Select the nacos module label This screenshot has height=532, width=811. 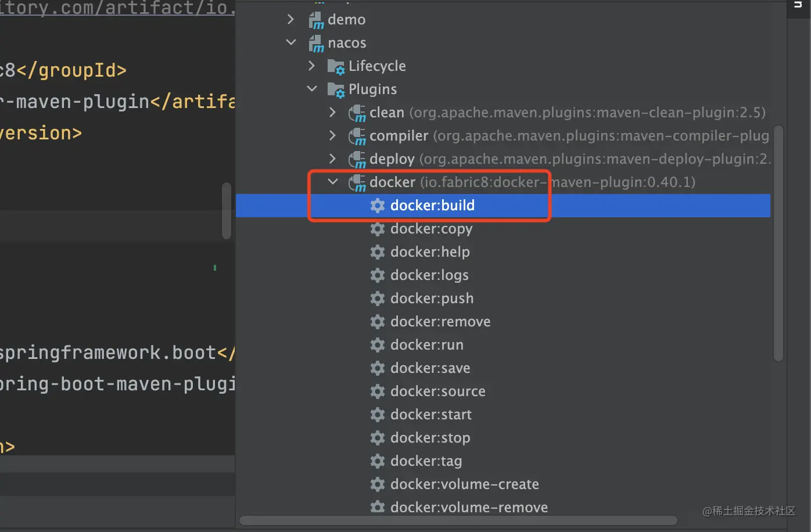[347, 43]
